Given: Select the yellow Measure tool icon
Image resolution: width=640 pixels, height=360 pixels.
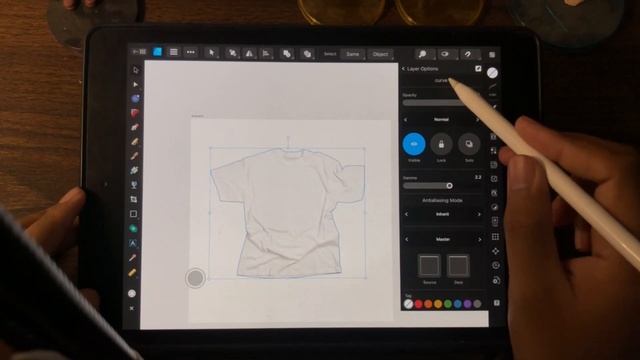Looking at the screenshot, I should click(x=132, y=272).
